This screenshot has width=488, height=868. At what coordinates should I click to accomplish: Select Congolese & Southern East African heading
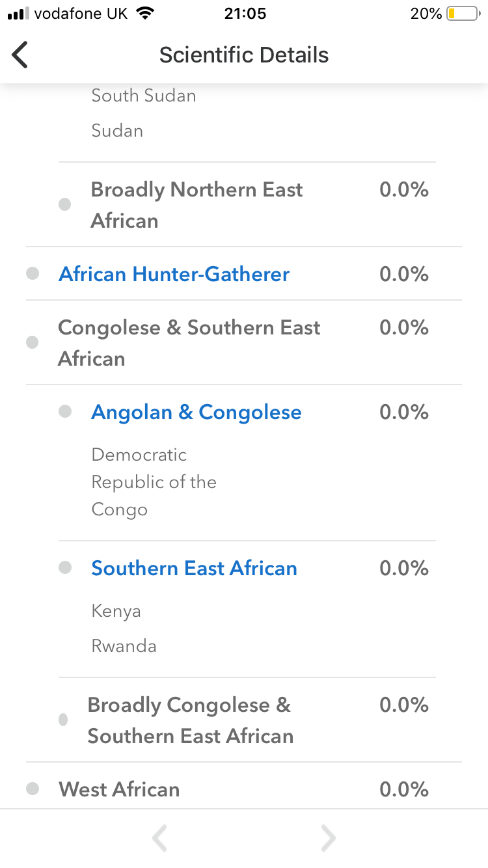189,342
